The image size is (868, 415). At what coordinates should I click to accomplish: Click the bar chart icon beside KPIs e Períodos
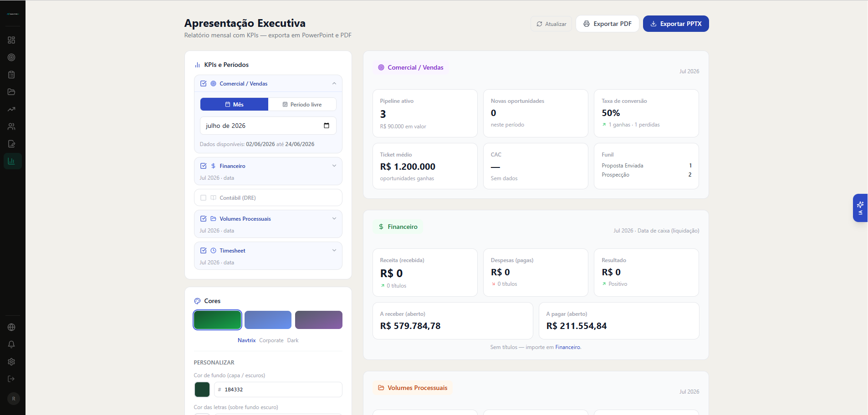click(197, 65)
